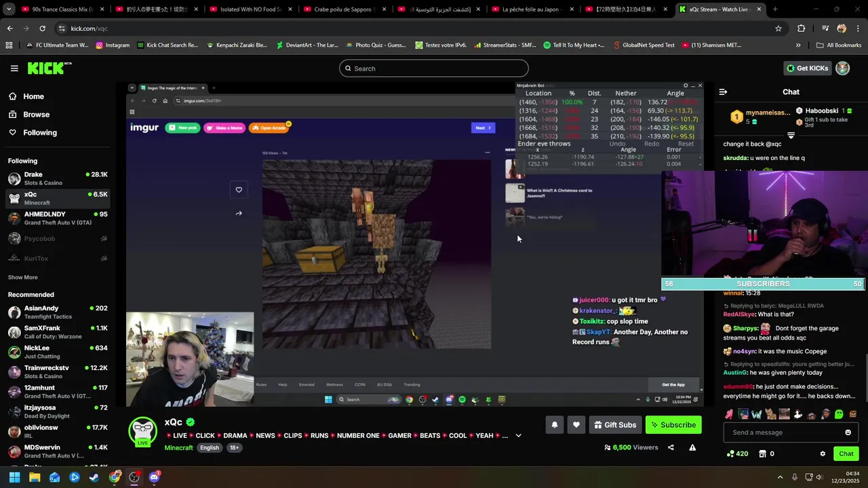Open itzjaysosa recommended channel
This screenshot has height=488, width=868.
[x=58, y=411]
